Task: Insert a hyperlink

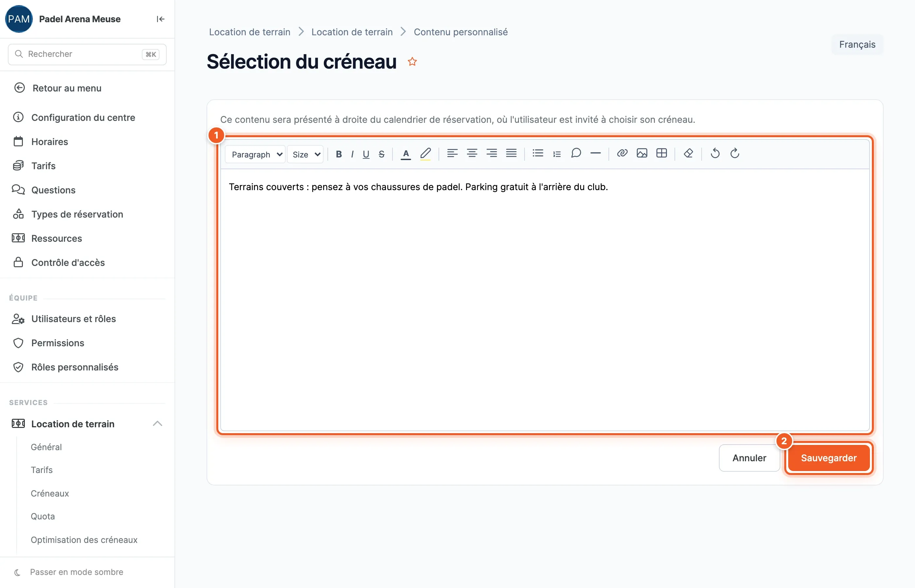Action: 622,153
